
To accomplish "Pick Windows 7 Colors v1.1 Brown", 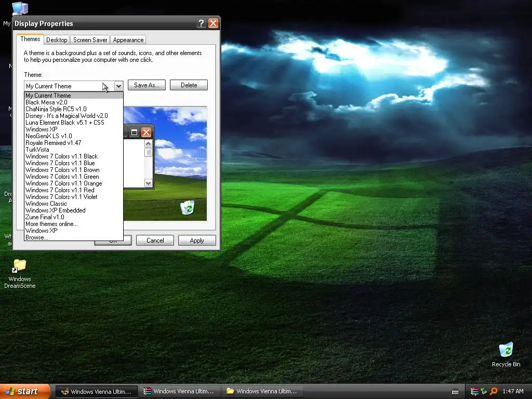I will pos(74,170).
